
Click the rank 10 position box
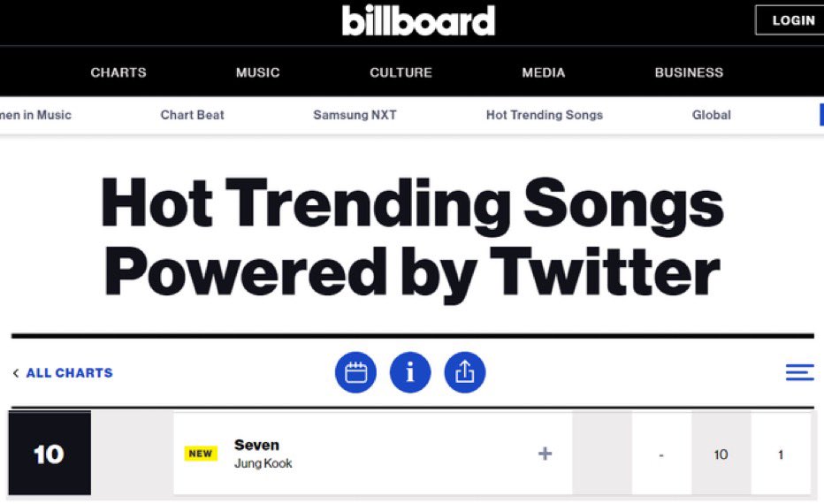(50, 453)
